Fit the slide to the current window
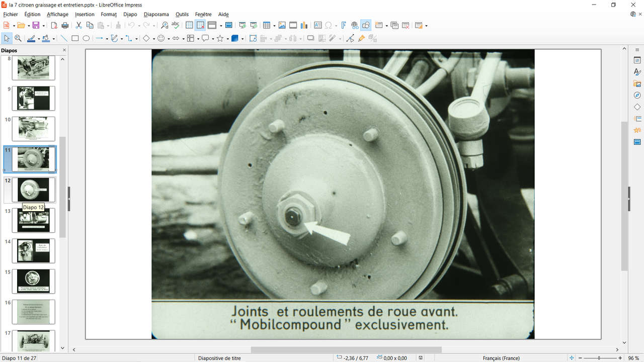This screenshot has height=362, width=644. (x=572, y=358)
